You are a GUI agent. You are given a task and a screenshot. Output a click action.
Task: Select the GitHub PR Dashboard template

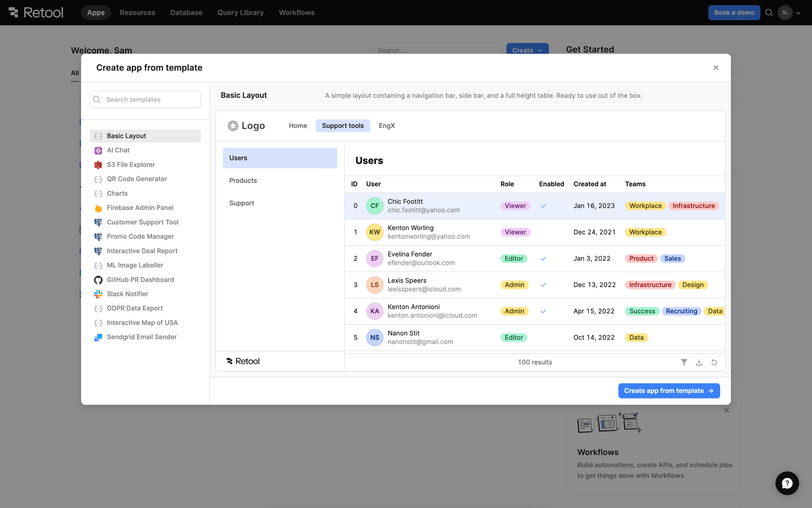click(145, 280)
